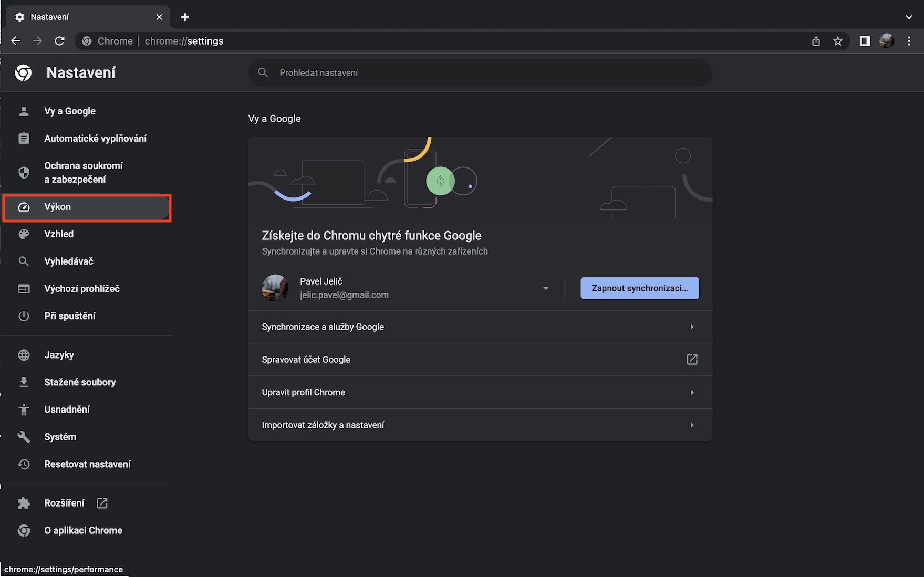The height and width of the screenshot is (577, 924).
Task: Click the puzzle piece icon for Rozšíření
Action: point(24,503)
